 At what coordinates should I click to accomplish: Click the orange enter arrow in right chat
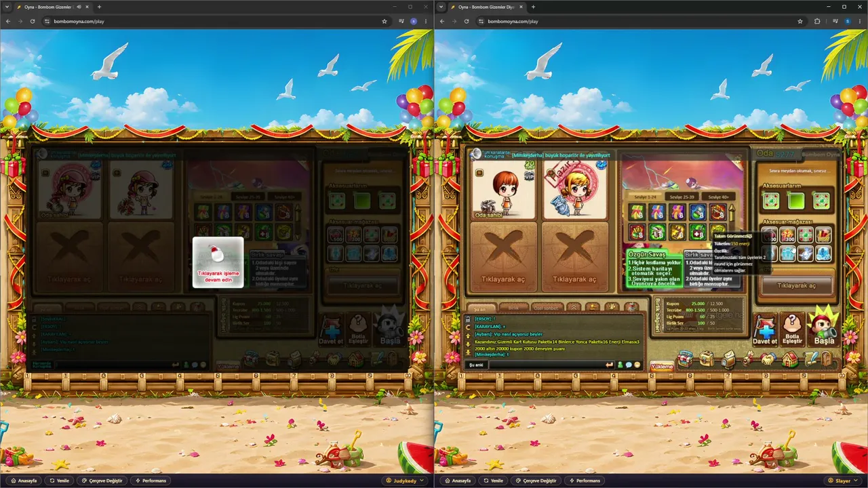(x=609, y=365)
